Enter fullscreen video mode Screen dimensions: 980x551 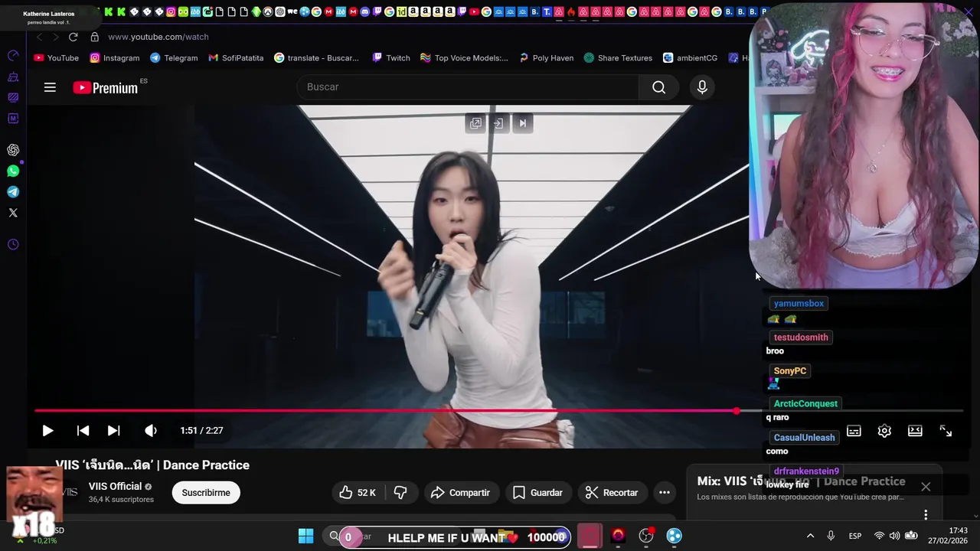pos(946,431)
